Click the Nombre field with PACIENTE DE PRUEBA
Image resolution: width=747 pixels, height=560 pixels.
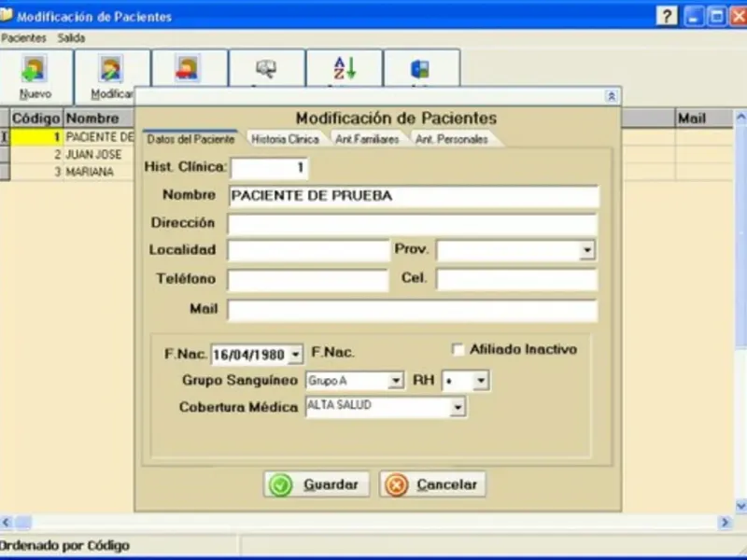click(x=414, y=196)
